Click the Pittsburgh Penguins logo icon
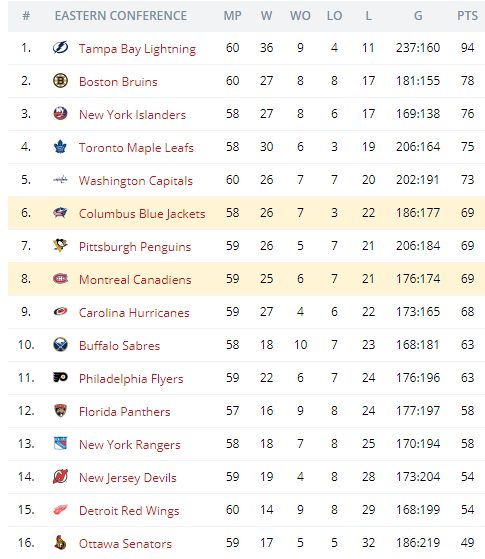 [x=60, y=245]
